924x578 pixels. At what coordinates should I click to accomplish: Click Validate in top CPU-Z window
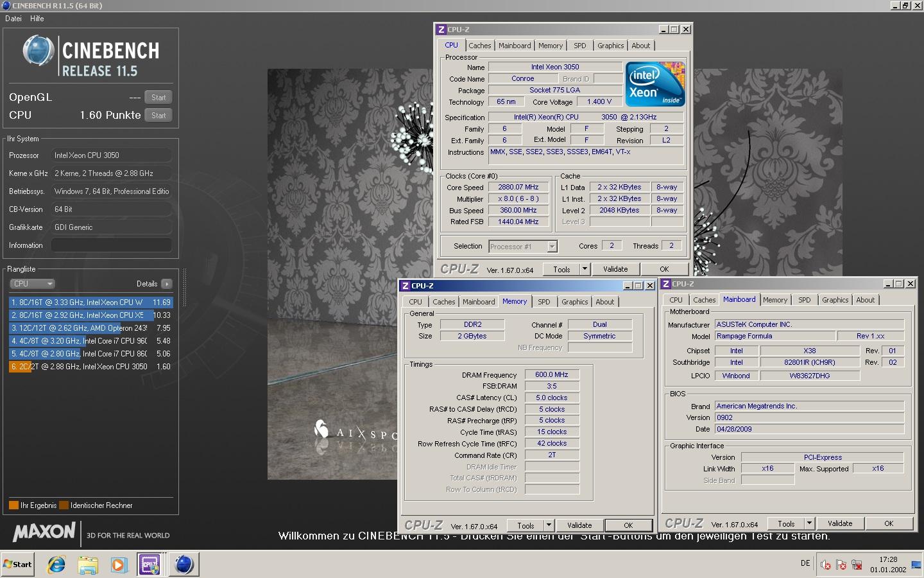click(615, 269)
